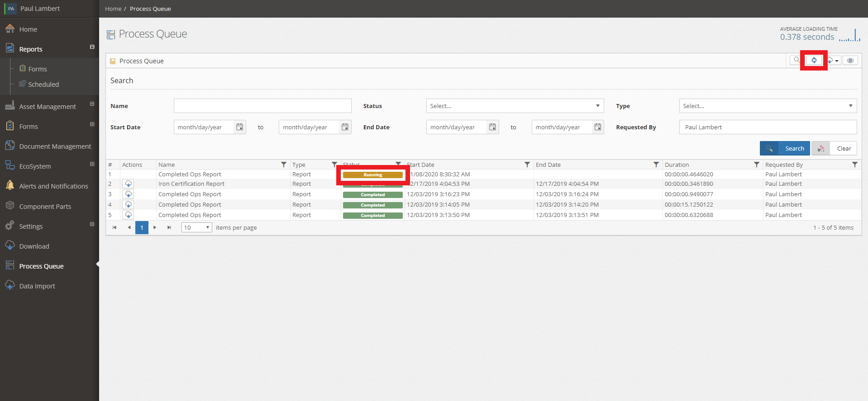Image resolution: width=868 pixels, height=401 pixels.
Task: Click the magnifier search toggle in panel toolbar
Action: pos(796,60)
